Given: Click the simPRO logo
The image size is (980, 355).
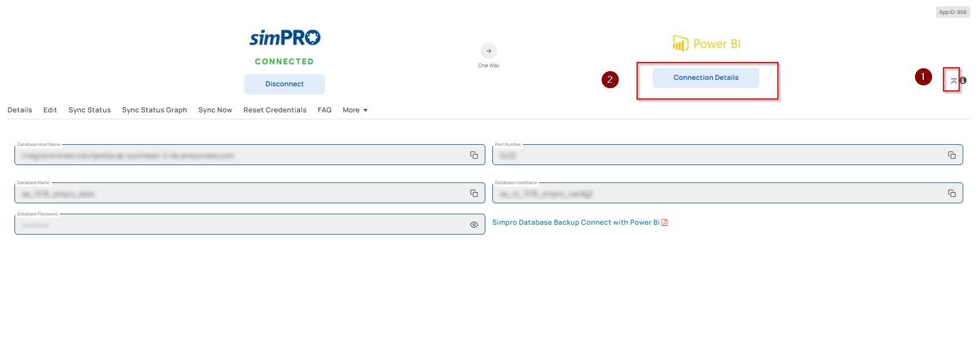Looking at the screenshot, I should (285, 38).
